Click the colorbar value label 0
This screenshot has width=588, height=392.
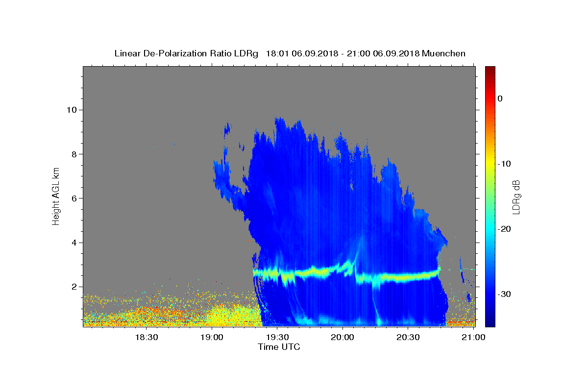pos(500,98)
